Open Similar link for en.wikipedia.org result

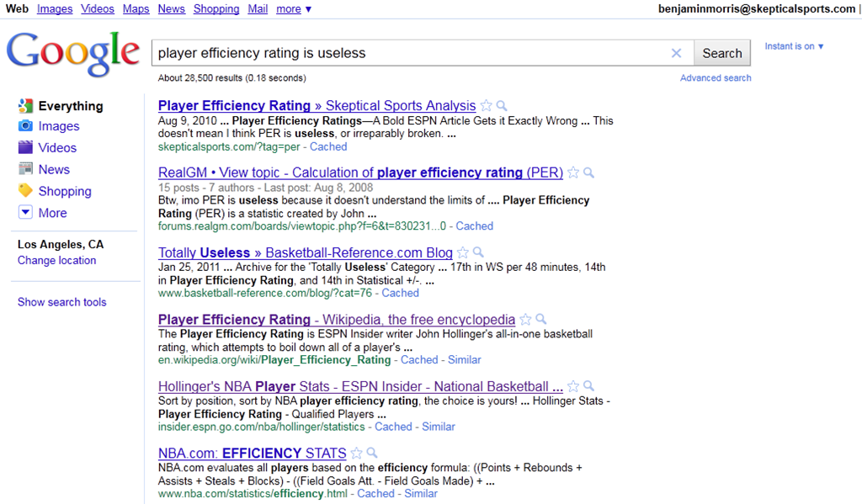coord(465,360)
